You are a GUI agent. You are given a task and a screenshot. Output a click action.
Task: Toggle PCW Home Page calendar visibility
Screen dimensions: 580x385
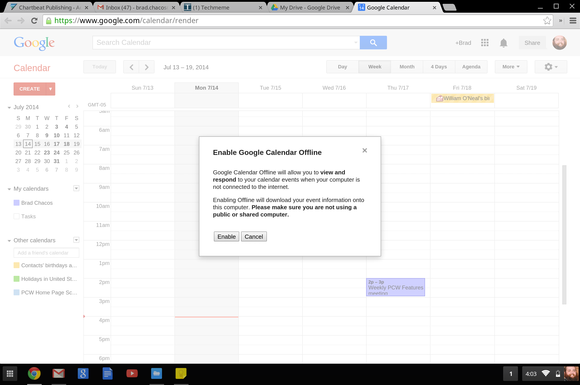coord(16,292)
